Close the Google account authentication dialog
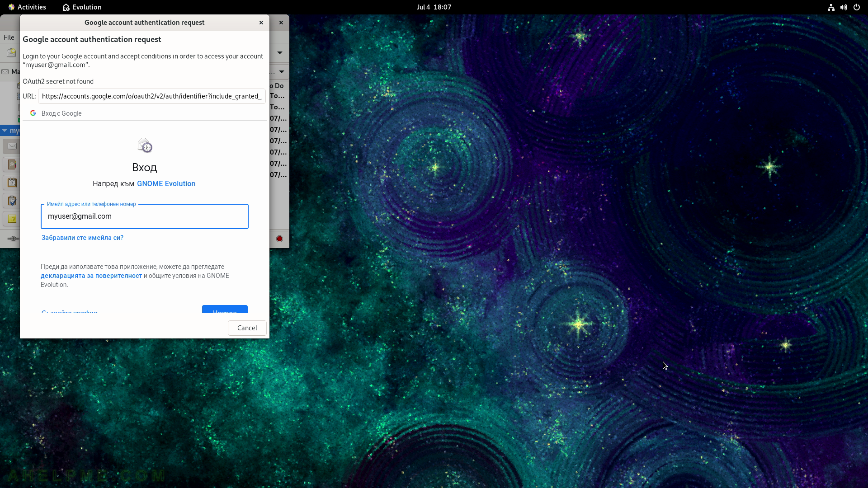Screen dimensions: 868x488 [261, 23]
